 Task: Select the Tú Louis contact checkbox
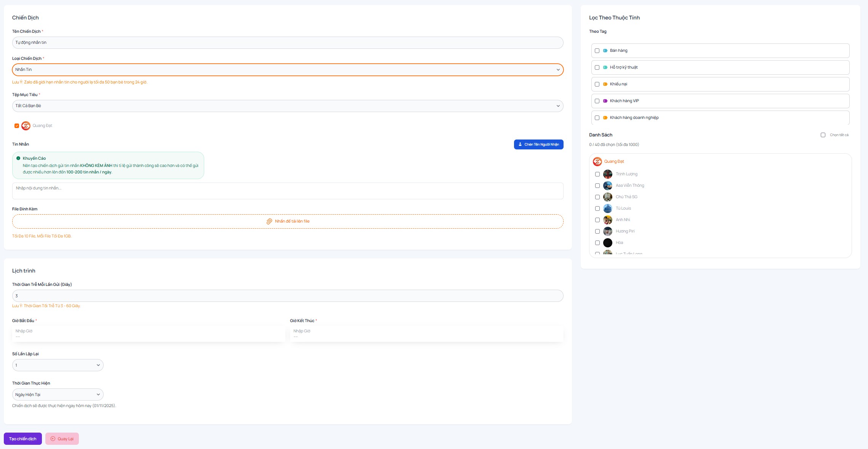tap(597, 208)
